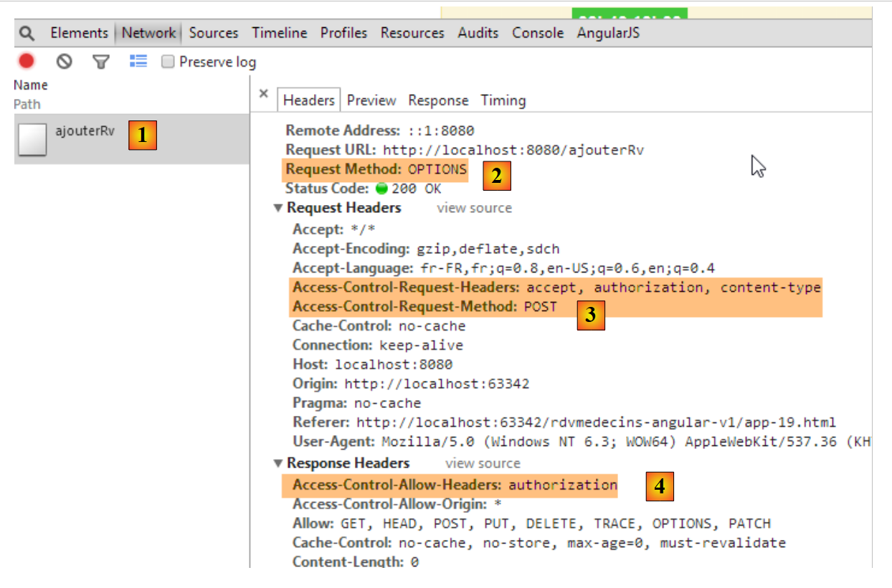Open the filter funnel icon
The width and height of the screenshot is (892, 588).
101,62
